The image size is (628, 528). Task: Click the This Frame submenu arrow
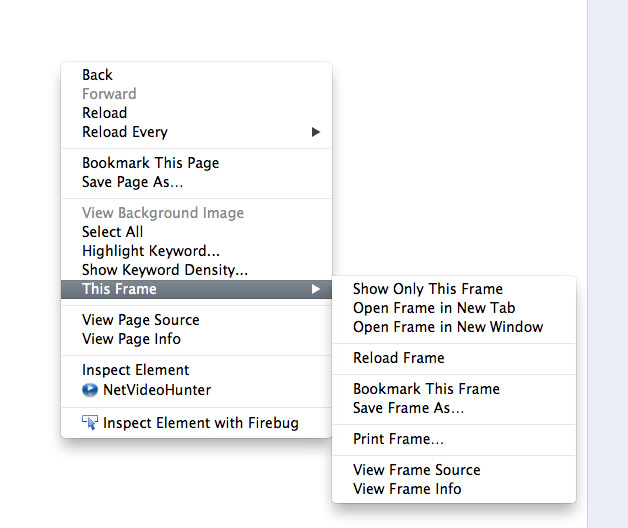coord(315,289)
